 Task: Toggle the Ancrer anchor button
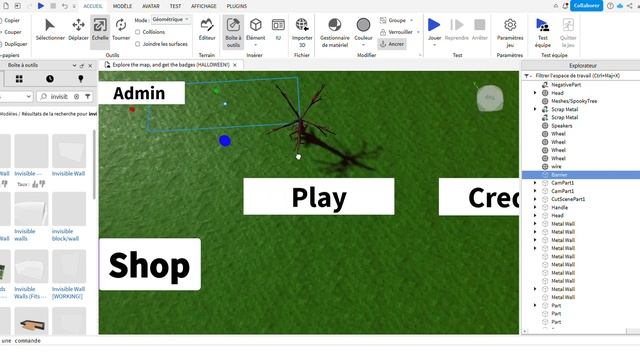point(392,44)
